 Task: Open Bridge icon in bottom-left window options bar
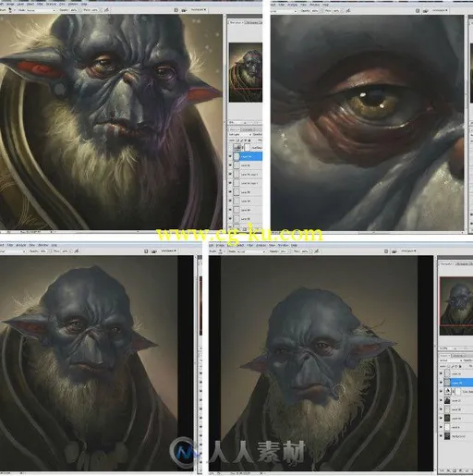(x=154, y=251)
